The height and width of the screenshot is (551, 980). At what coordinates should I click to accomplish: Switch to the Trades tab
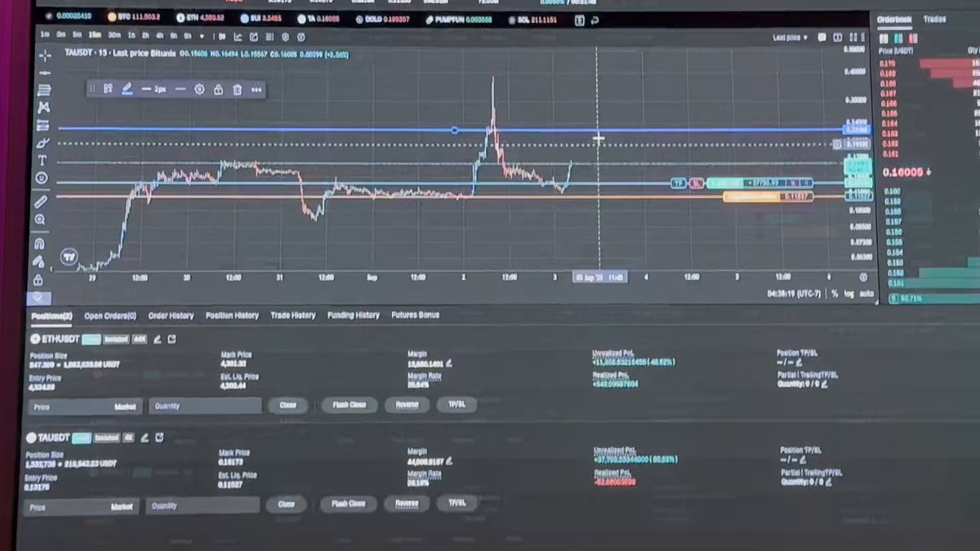[x=934, y=19]
